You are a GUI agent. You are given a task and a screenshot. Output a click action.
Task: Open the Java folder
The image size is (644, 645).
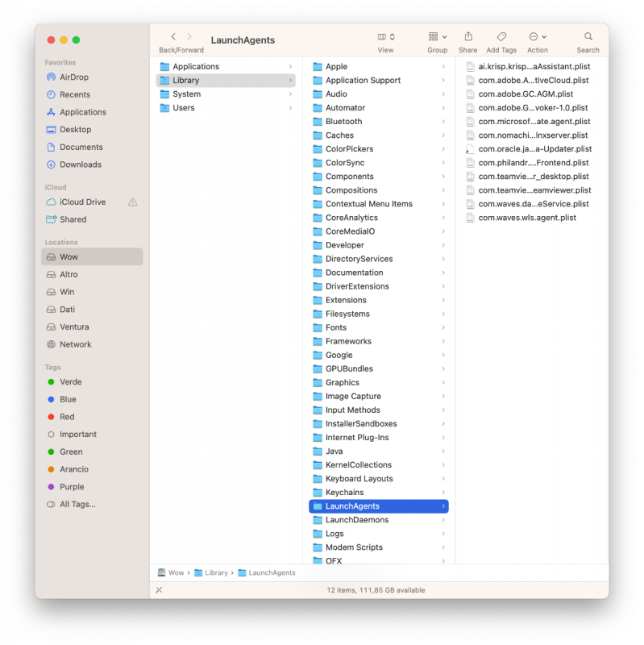click(x=378, y=451)
